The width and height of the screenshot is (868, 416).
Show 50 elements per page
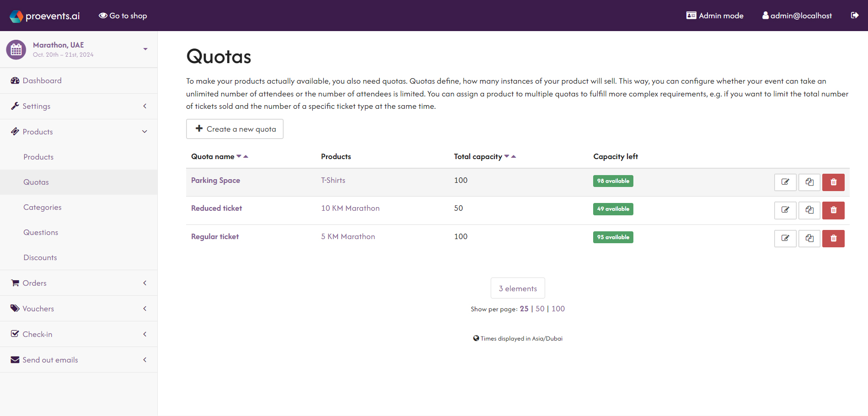(540, 309)
